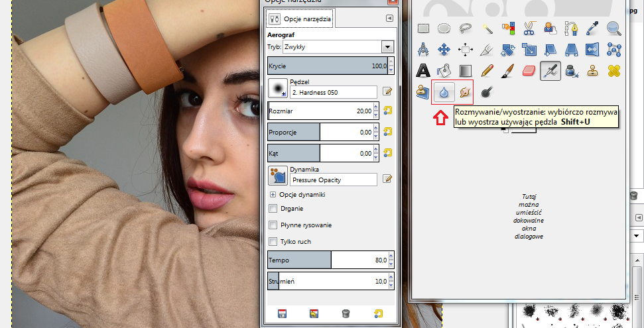Select the Blur/Sharpen water drop tool

coord(444,92)
